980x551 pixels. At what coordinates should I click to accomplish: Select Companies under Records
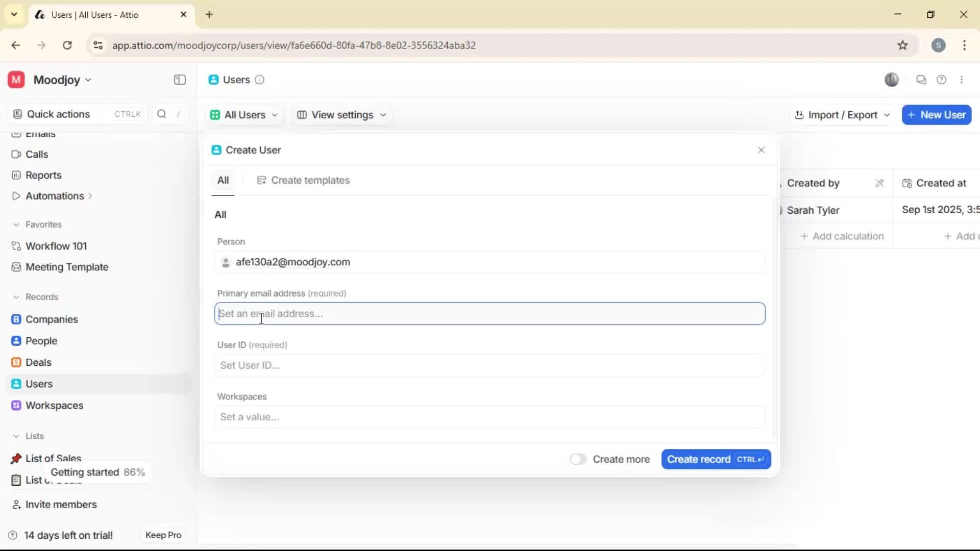[51, 319]
